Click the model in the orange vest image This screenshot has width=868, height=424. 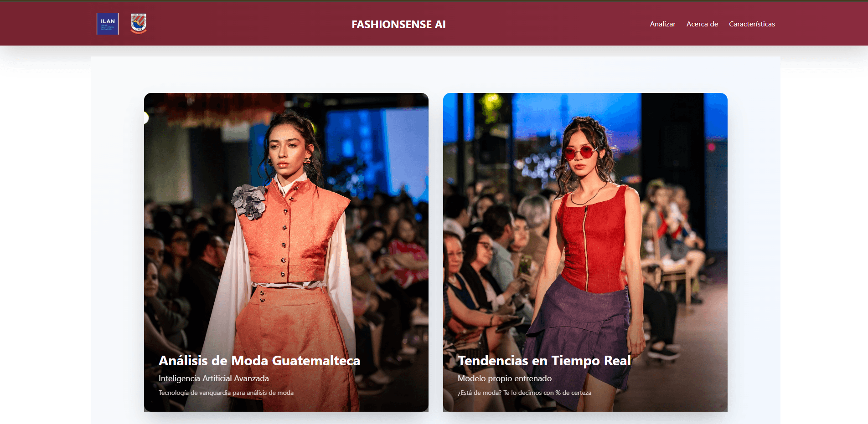[x=287, y=228]
